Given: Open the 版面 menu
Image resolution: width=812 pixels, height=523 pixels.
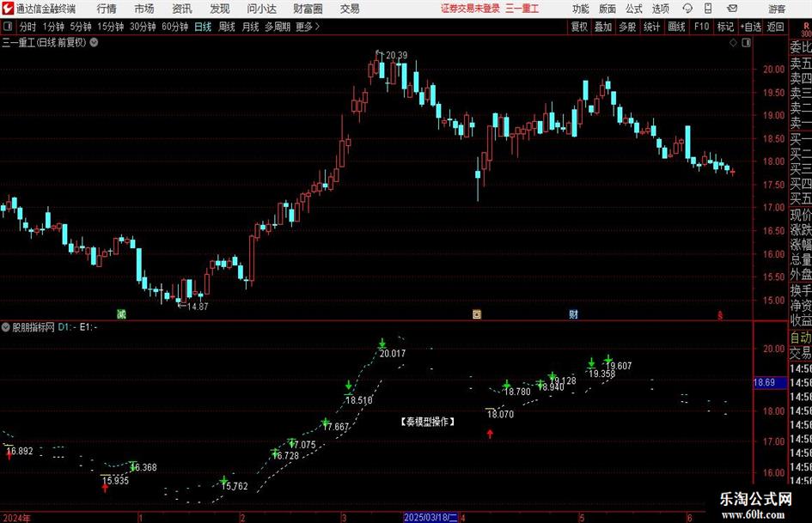Looking at the screenshot, I should coord(607,9).
